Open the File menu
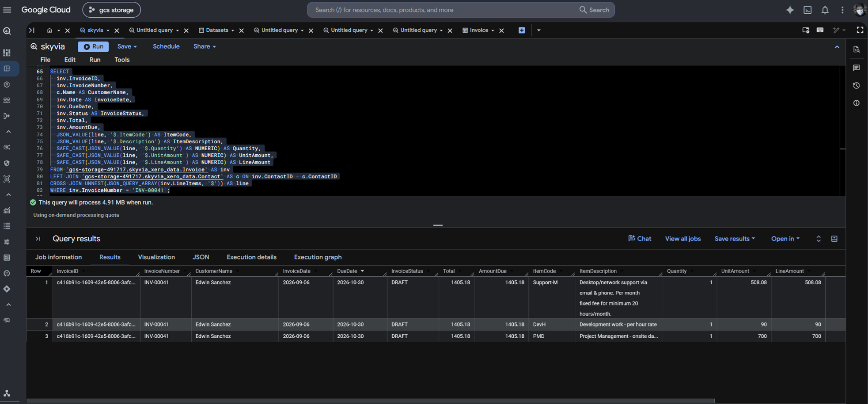The width and height of the screenshot is (868, 404). tap(45, 60)
